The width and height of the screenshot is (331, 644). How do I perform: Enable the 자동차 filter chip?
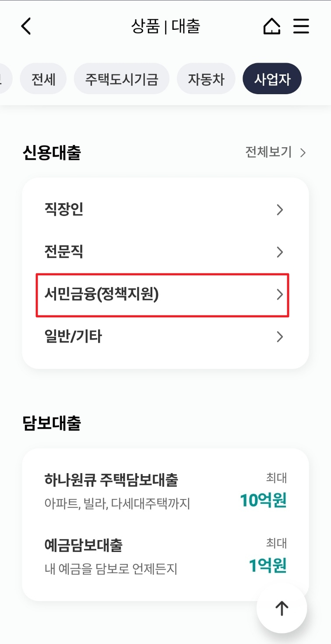click(206, 78)
